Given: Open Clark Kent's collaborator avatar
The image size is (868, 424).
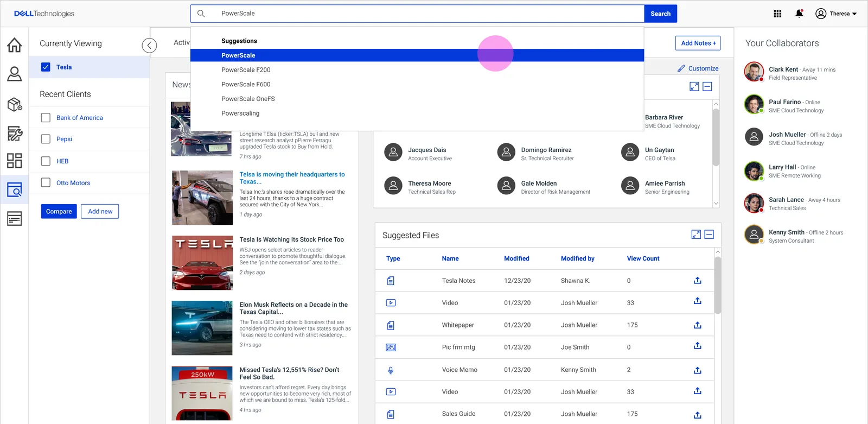Looking at the screenshot, I should click(x=754, y=72).
